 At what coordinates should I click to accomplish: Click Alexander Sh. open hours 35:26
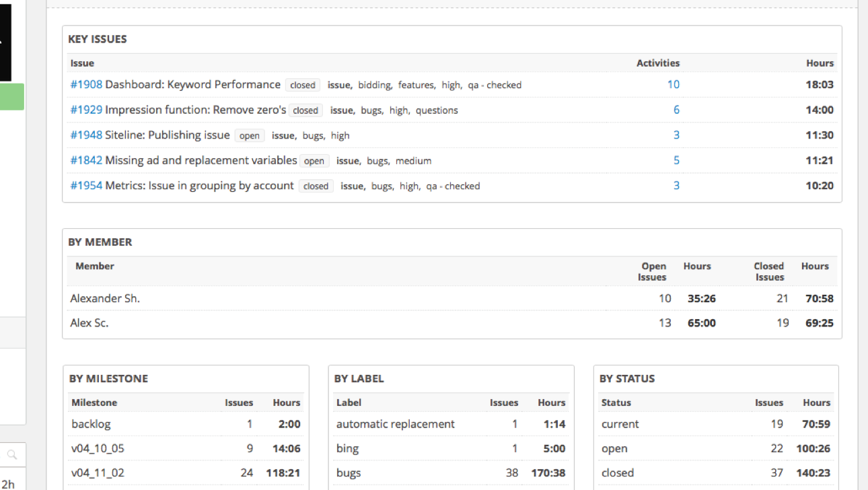tap(702, 298)
